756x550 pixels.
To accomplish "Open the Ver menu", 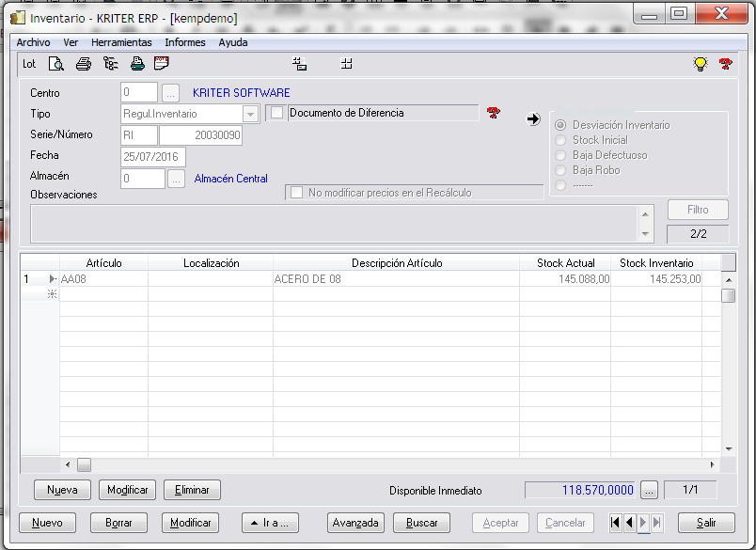I will pos(71,42).
